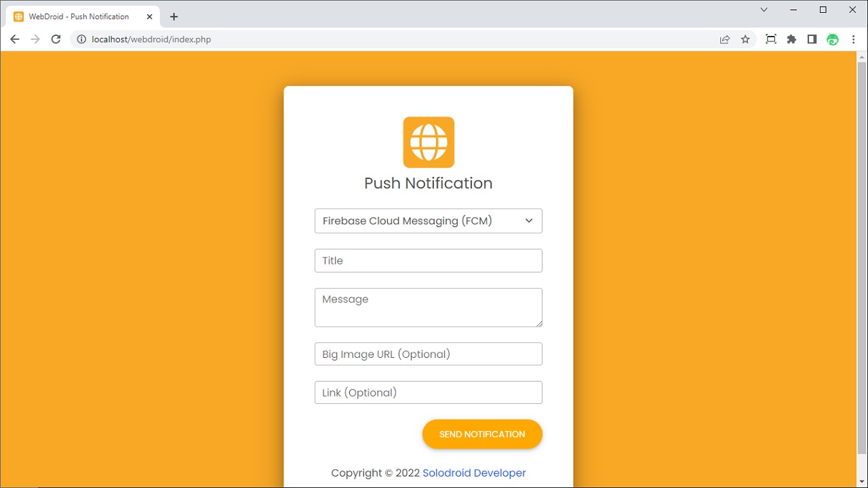Open the Firebase Cloud Messaging service dropdown

click(428, 220)
